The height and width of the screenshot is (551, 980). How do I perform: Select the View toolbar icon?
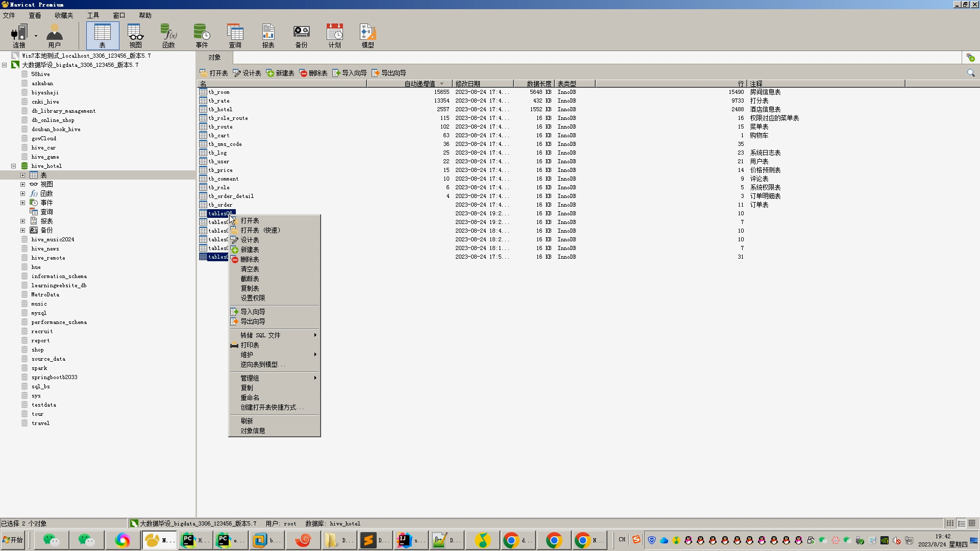135,35
